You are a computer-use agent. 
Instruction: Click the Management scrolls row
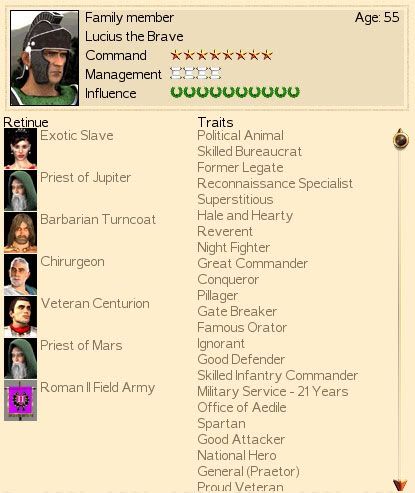(x=195, y=73)
